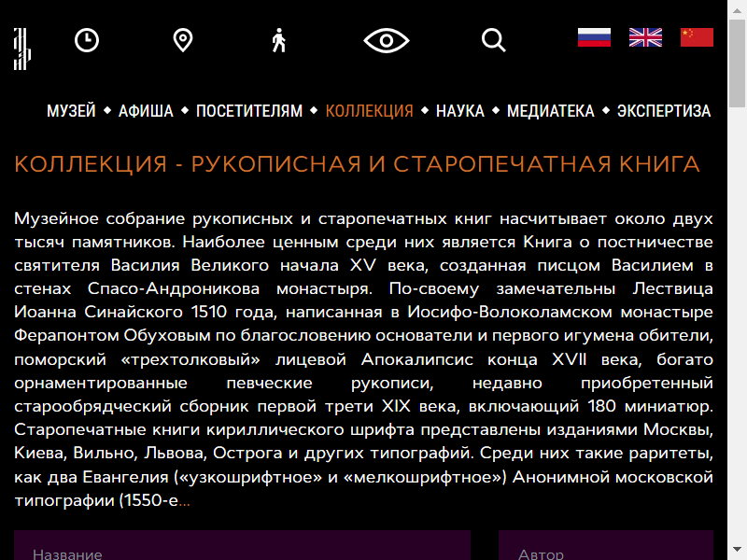This screenshot has width=747, height=560.
Task: Switch language with the Russian flag
Action: [x=594, y=37]
